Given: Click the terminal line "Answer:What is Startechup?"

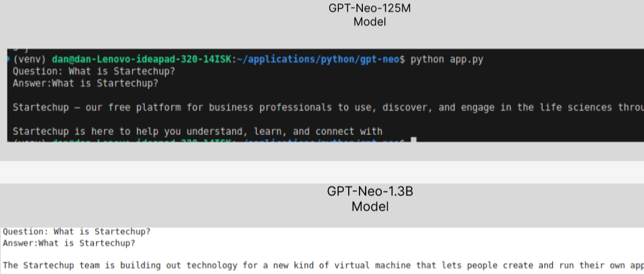Looking at the screenshot, I should click(85, 83).
